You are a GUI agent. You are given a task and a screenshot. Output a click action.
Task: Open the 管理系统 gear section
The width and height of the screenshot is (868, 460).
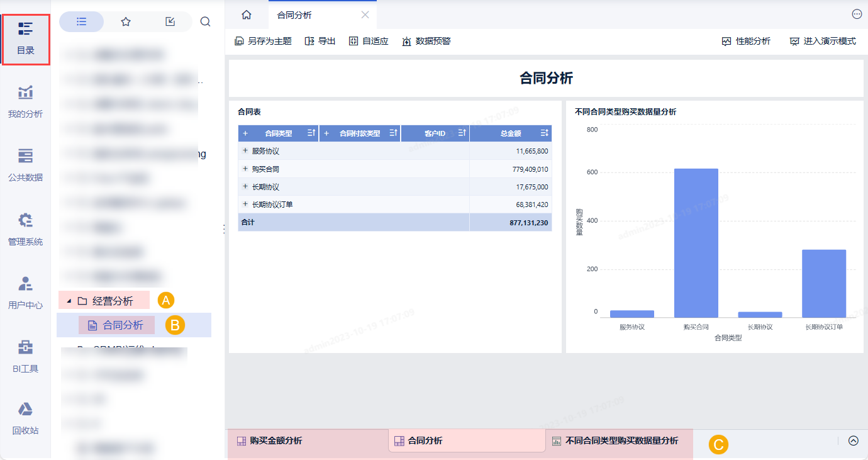point(25,229)
